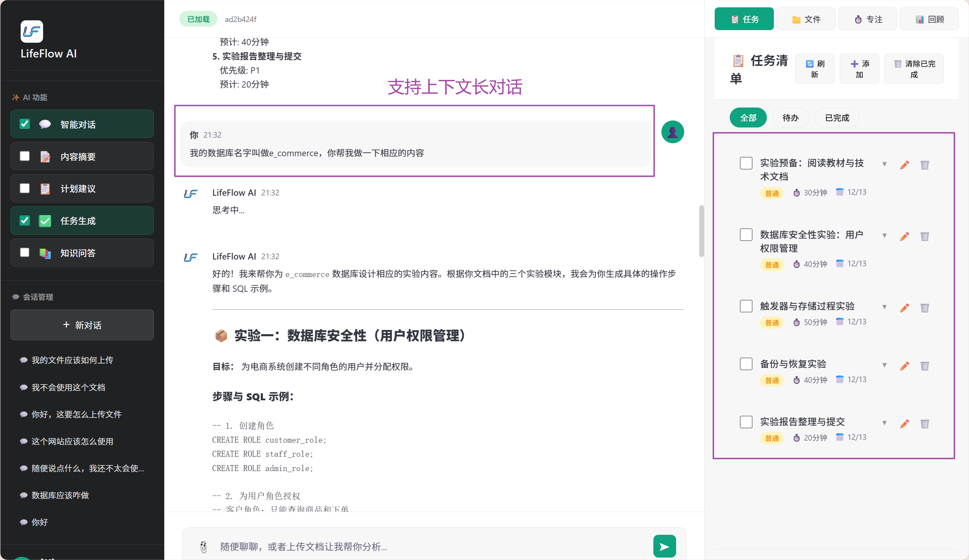
Task: Click the chat message input field
Action: [x=423, y=547]
